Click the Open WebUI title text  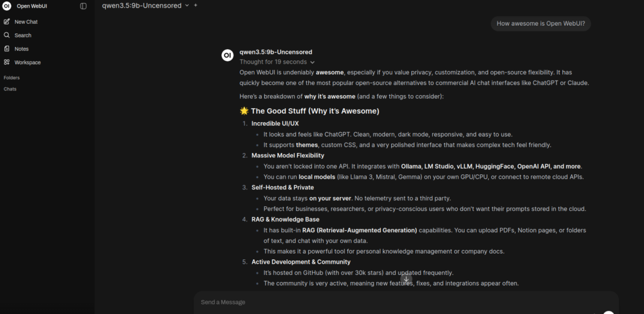coord(32,6)
